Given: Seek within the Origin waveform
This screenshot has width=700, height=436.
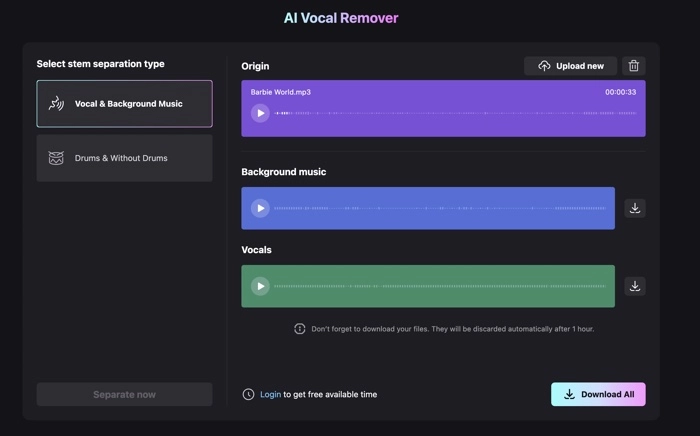Looking at the screenshot, I should click(x=455, y=113).
